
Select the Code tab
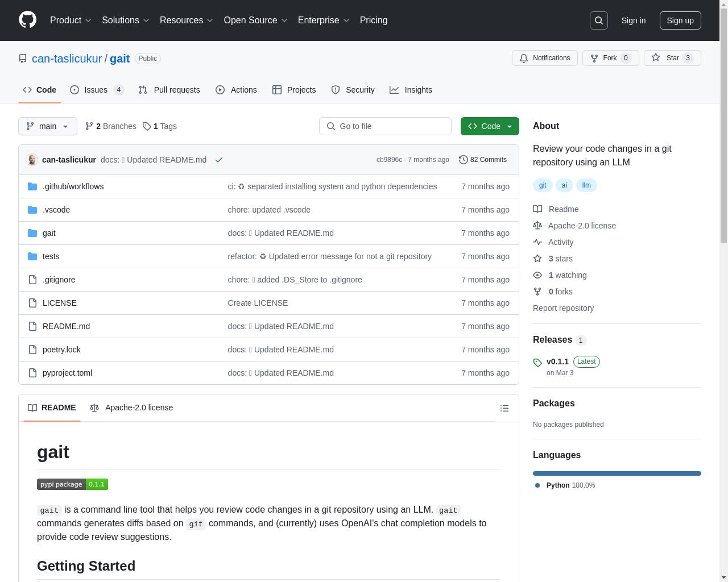pos(39,90)
